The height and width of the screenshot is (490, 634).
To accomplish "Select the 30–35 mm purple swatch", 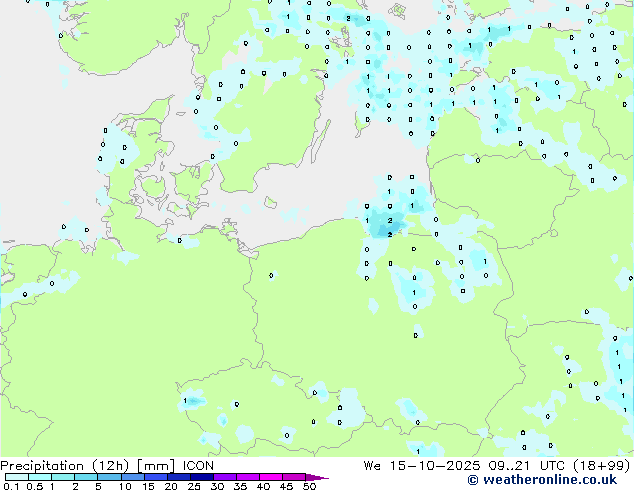I will coord(225,477).
